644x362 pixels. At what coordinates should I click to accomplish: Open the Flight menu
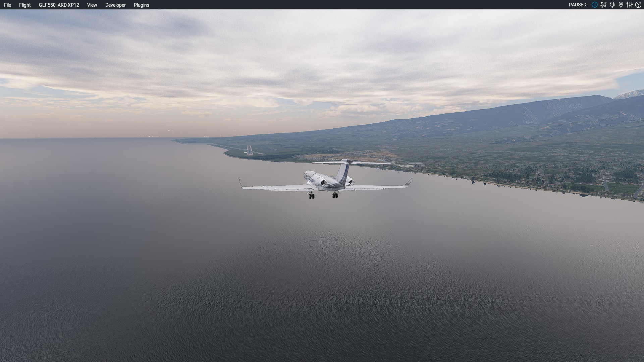25,5
